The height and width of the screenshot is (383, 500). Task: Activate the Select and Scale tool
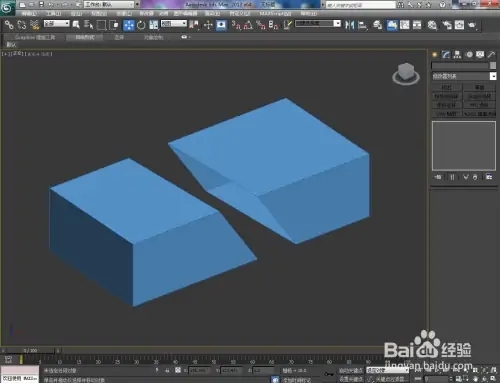click(154, 25)
